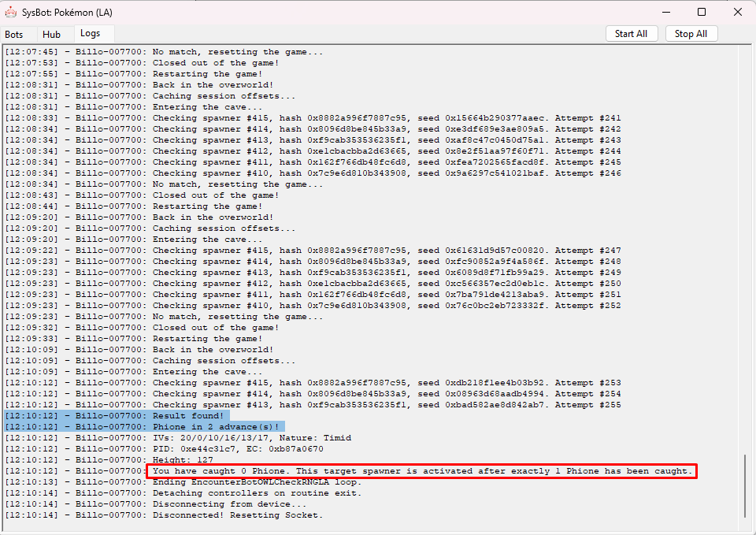Click the 12:09:20 'Entering the cave...' line

[x=134, y=240]
